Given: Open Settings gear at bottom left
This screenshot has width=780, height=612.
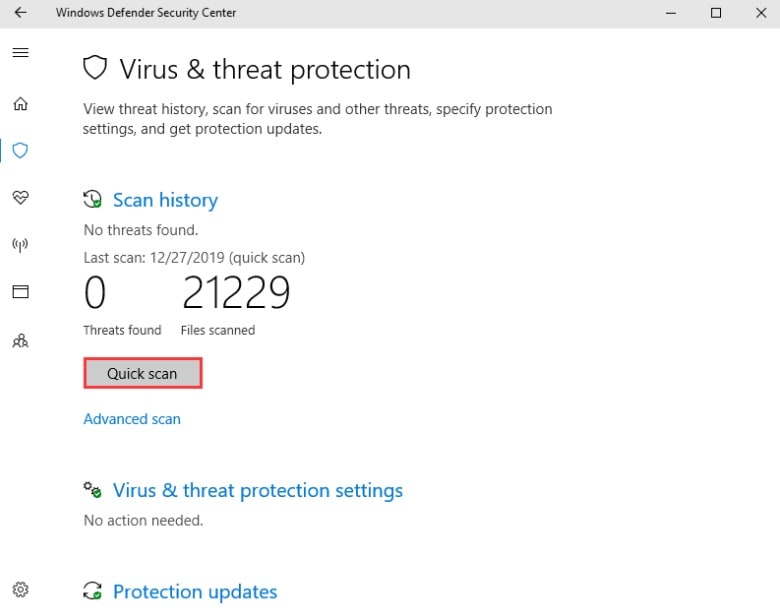Looking at the screenshot, I should [x=20, y=589].
